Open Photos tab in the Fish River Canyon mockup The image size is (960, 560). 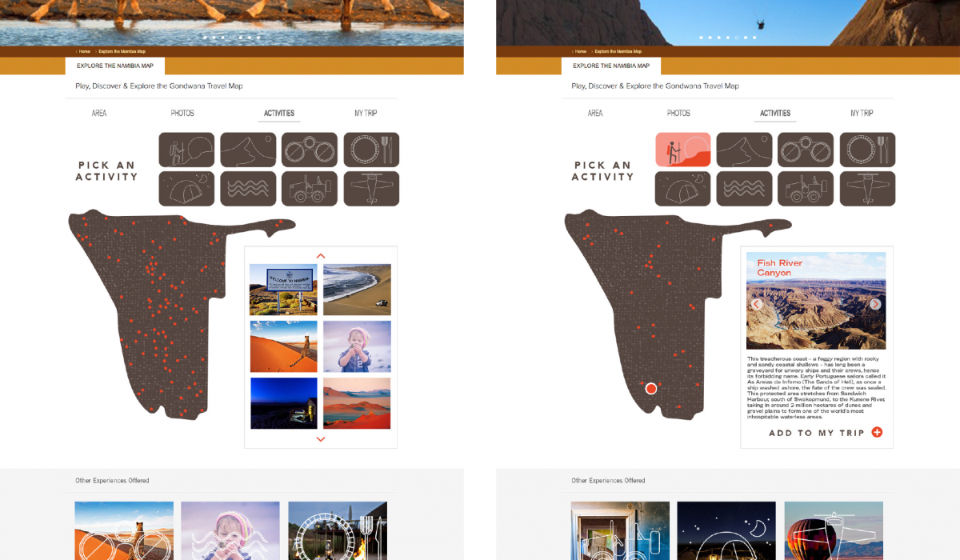point(678,114)
